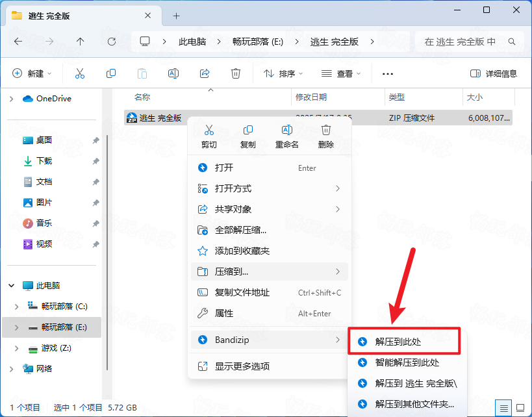The image size is (532, 417).
Task: Click chevron after 逃生 完全版 in address bar
Action: (372, 42)
